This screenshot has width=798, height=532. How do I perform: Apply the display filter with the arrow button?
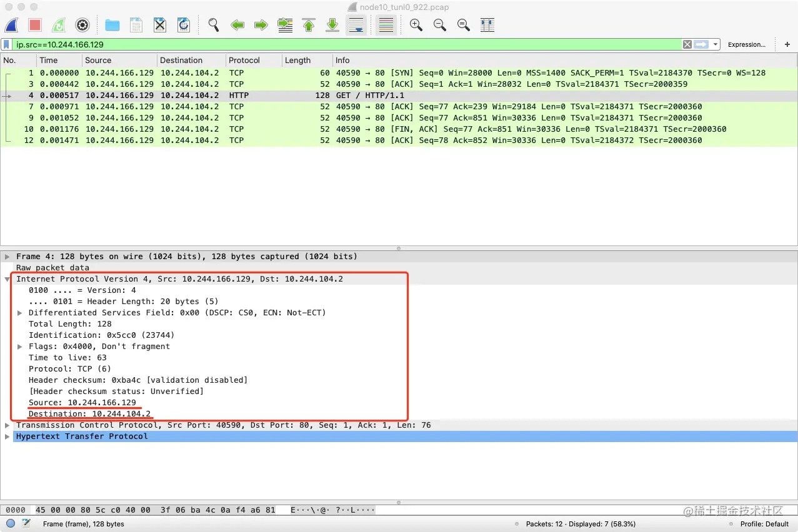click(701, 44)
